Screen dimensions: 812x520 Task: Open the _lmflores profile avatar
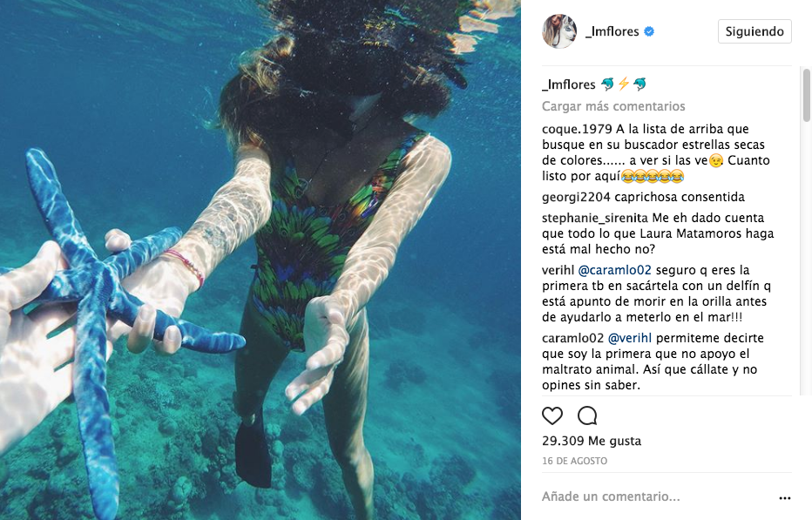click(559, 31)
